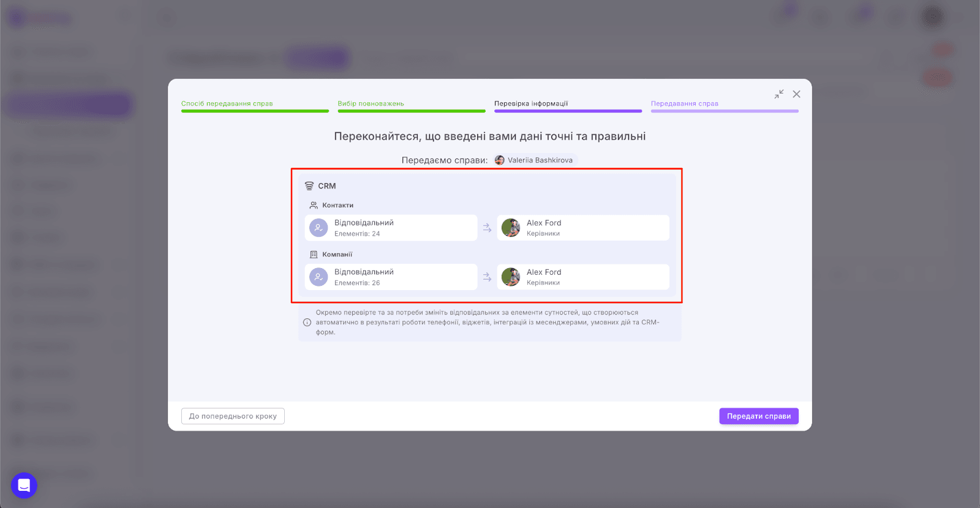980x508 pixels.
Task: Click the Контакти people icon
Action: 314,206
